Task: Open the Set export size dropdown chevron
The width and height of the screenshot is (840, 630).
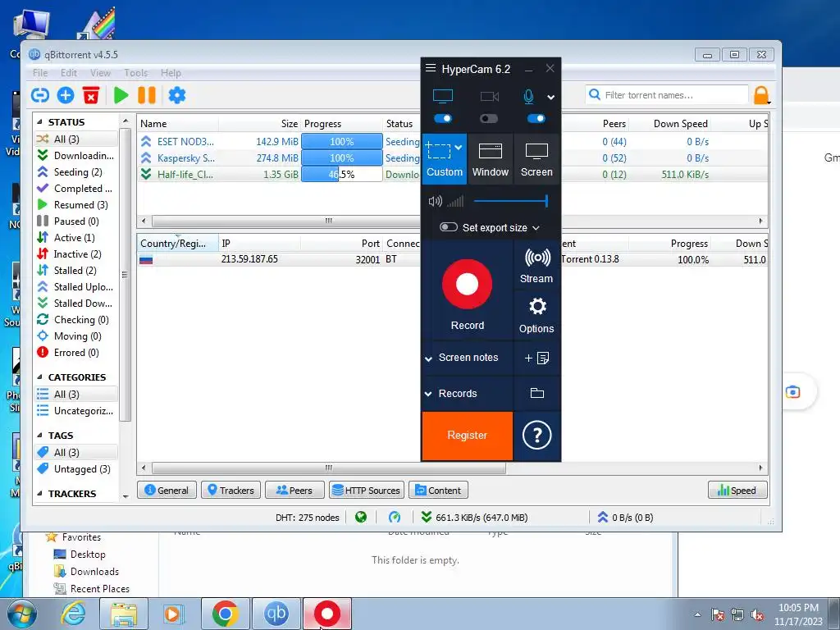Action: [x=536, y=228]
